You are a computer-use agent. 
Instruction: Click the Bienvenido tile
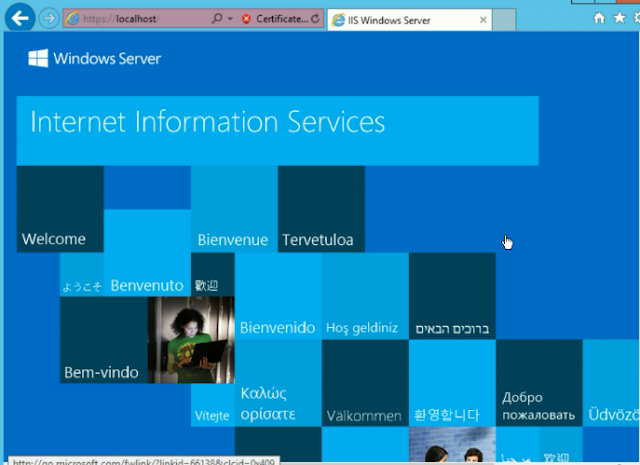coord(278,296)
